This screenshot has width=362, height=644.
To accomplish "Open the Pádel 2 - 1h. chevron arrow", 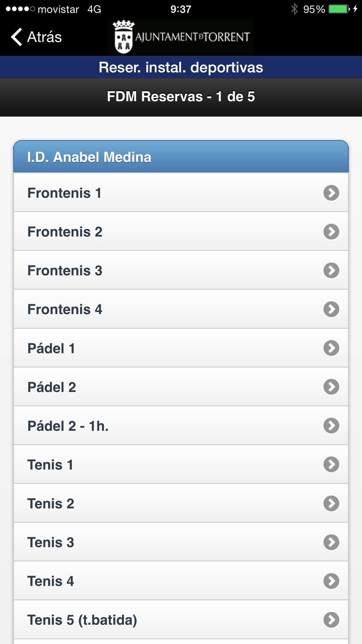I will point(331,426).
